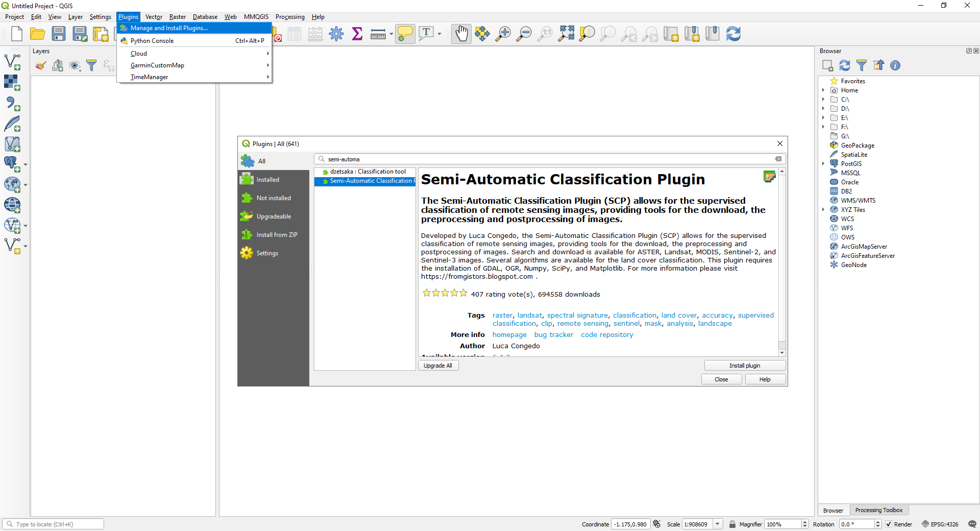Expand the XYZ Tiles node
Viewport: 980px width, 531px height.
pyautogui.click(x=823, y=209)
